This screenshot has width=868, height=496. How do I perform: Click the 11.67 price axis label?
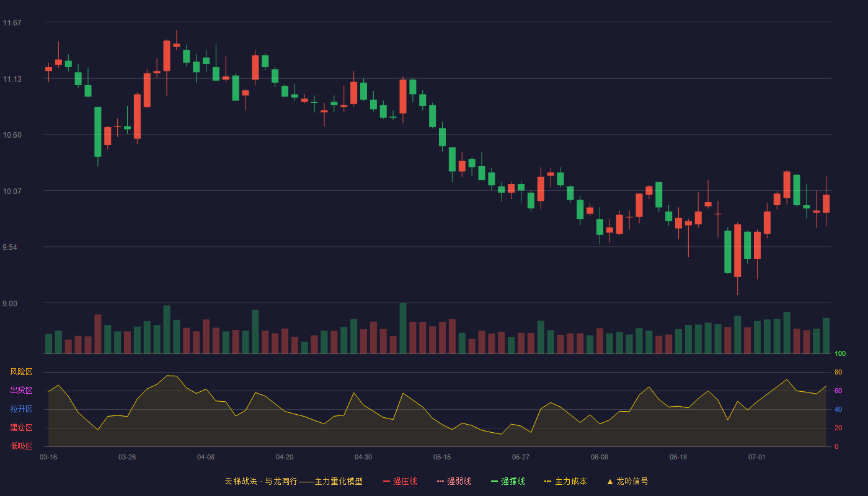12,23
